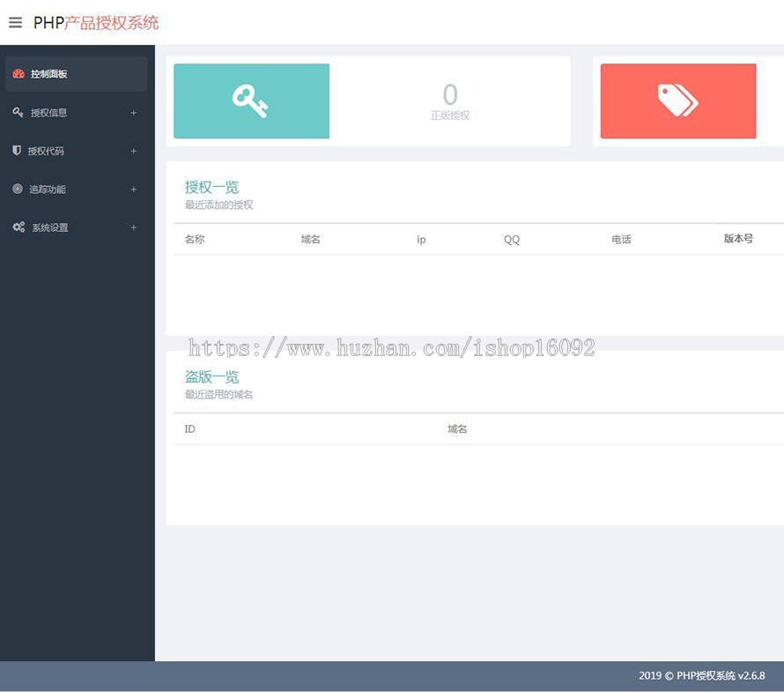Expand 授权代码 with its plus sign
Screen dimensions: 784x692
click(x=134, y=151)
